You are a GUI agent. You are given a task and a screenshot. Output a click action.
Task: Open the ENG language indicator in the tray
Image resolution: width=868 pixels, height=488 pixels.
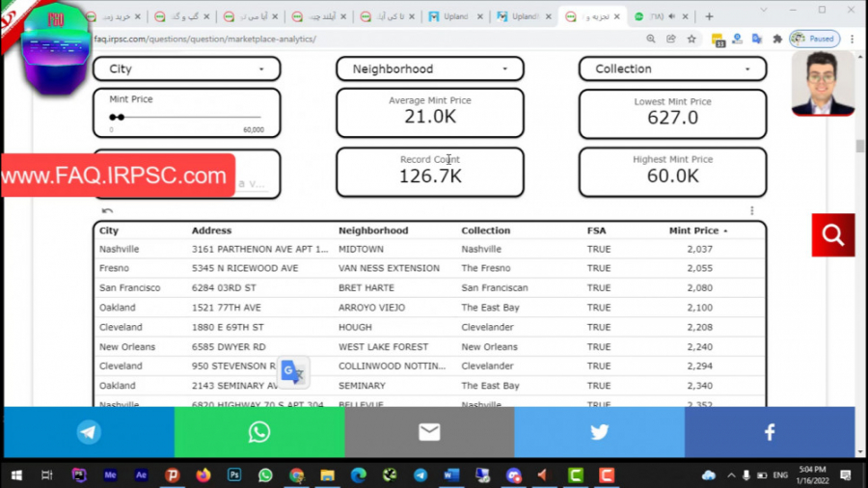click(x=780, y=475)
